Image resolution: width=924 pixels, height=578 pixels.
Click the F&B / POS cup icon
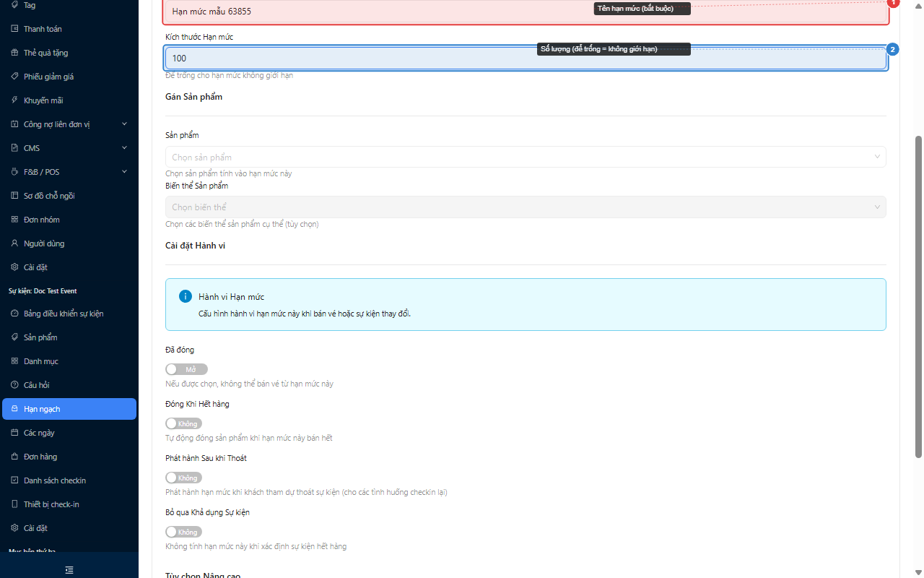point(14,172)
